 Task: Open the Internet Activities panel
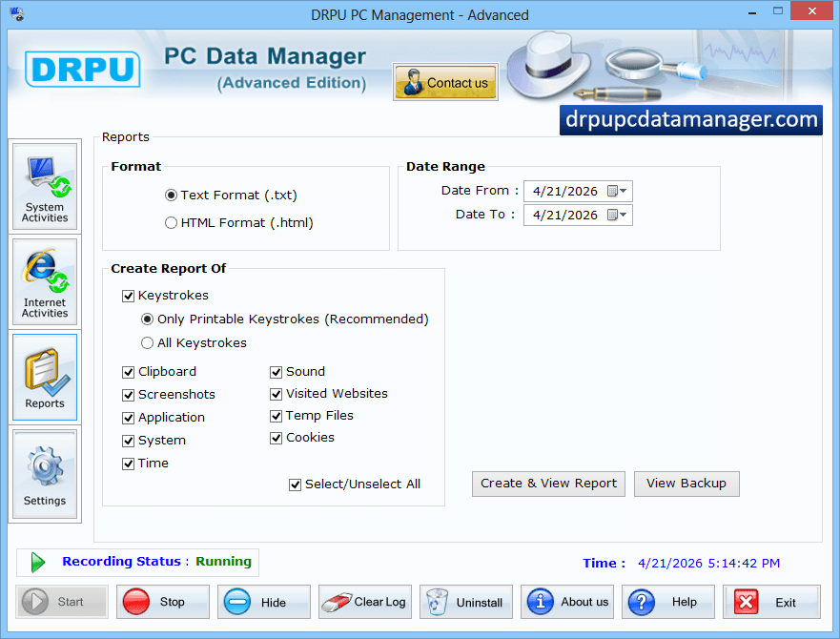[x=45, y=282]
